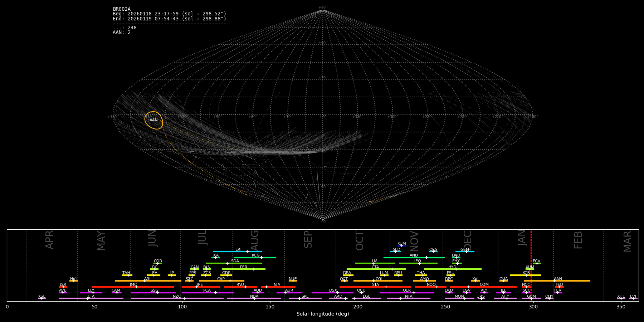
Task: Click the magenta PCA activity bar
Action: point(208,293)
